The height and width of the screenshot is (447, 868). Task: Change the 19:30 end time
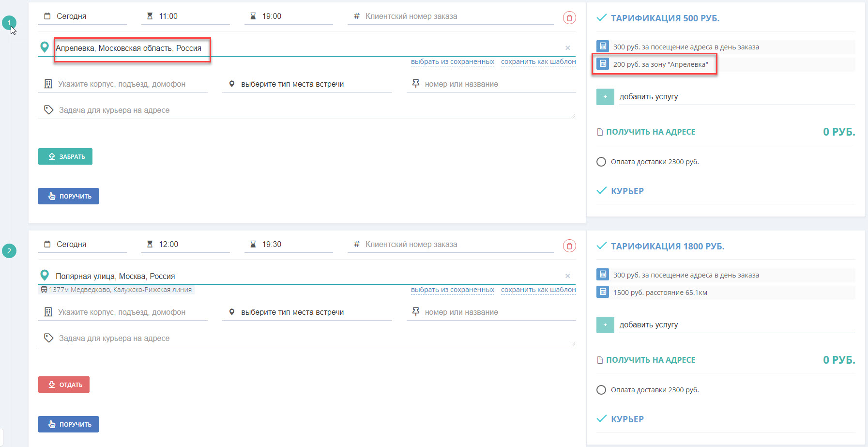click(289, 245)
